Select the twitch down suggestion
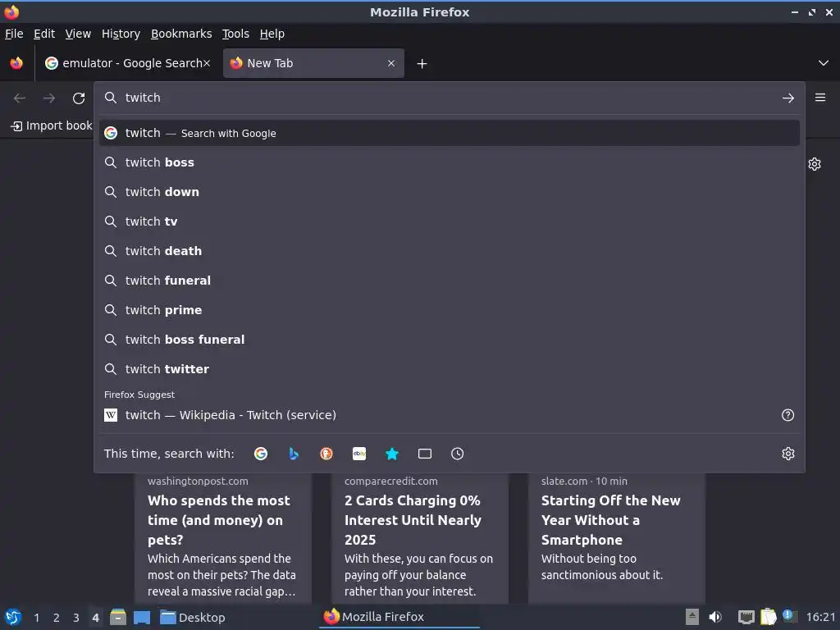 point(449,192)
